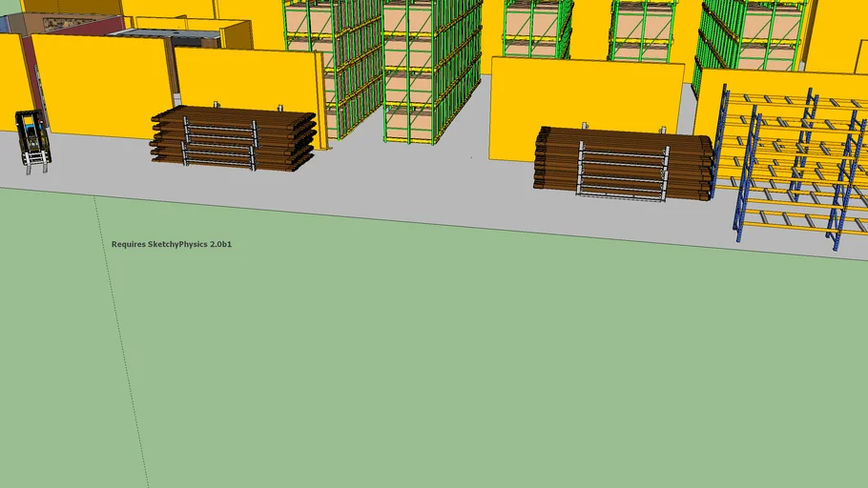The width and height of the screenshot is (868, 488).
Task: Select the green rack left of center aisle
Action: pyautogui.click(x=336, y=57)
